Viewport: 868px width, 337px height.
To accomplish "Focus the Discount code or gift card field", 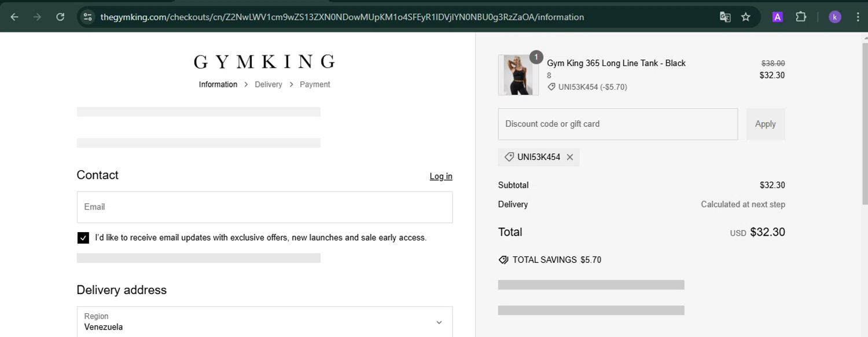I will coord(617,124).
